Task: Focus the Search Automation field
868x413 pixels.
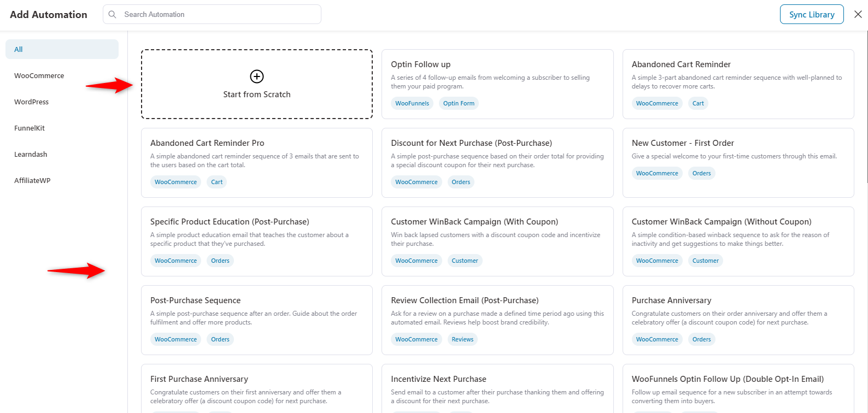Action: point(212,14)
